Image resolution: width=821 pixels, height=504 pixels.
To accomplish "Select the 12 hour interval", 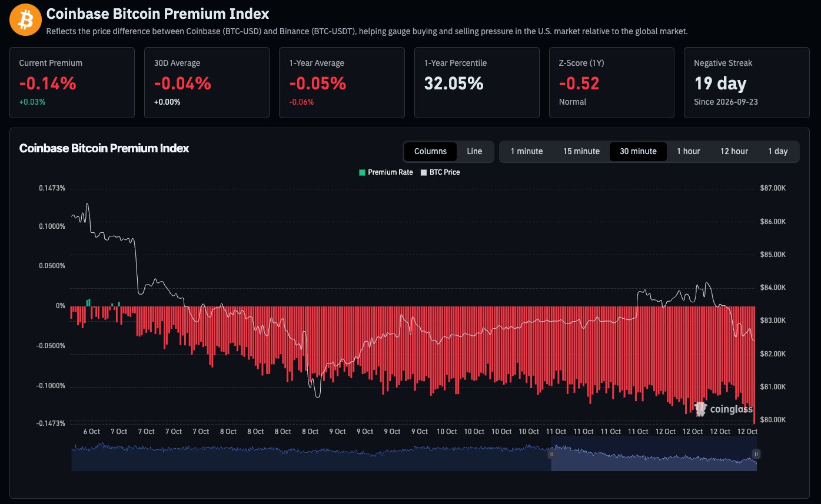I will tap(734, 151).
